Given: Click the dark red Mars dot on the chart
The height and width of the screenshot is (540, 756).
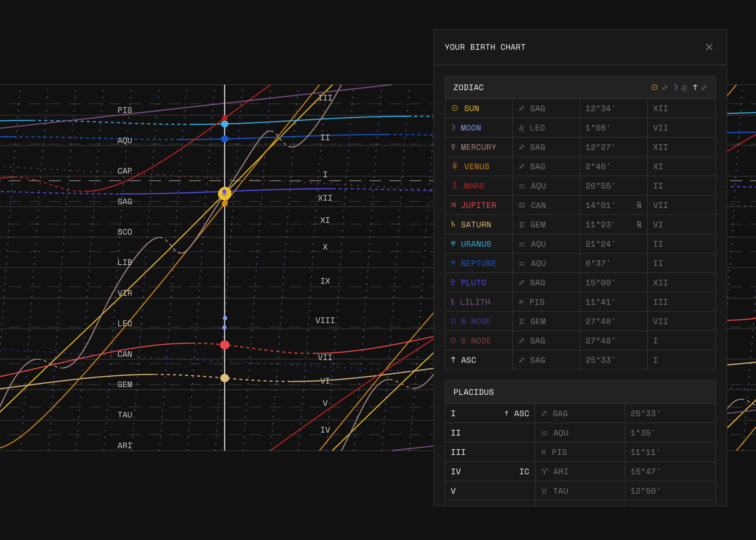Looking at the screenshot, I should (x=225, y=118).
